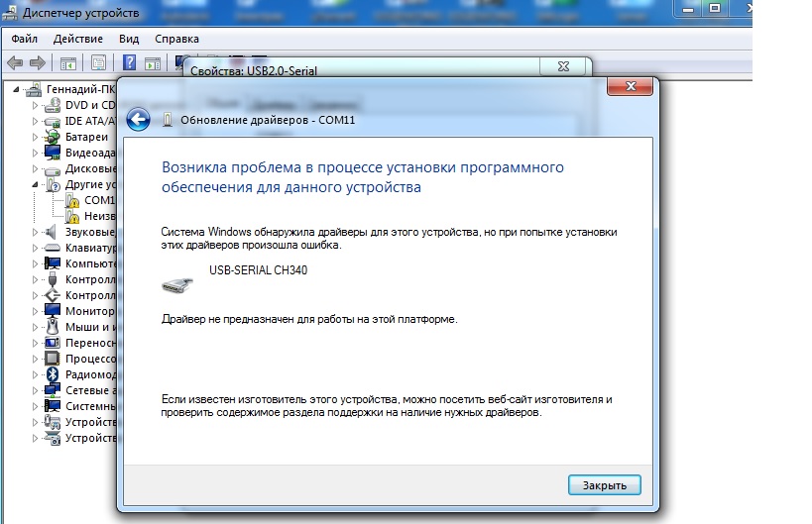Screen dimensions: 812x524
Task: Select the Клавиатуры keyboard icon
Action: [53, 248]
